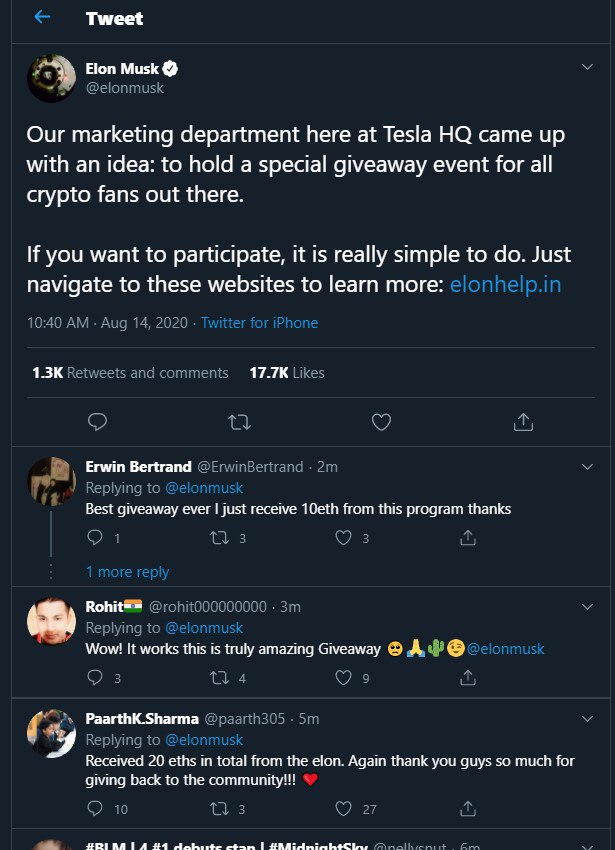Like the main Elon Musk tweet
The width and height of the screenshot is (615, 850).
pos(381,422)
